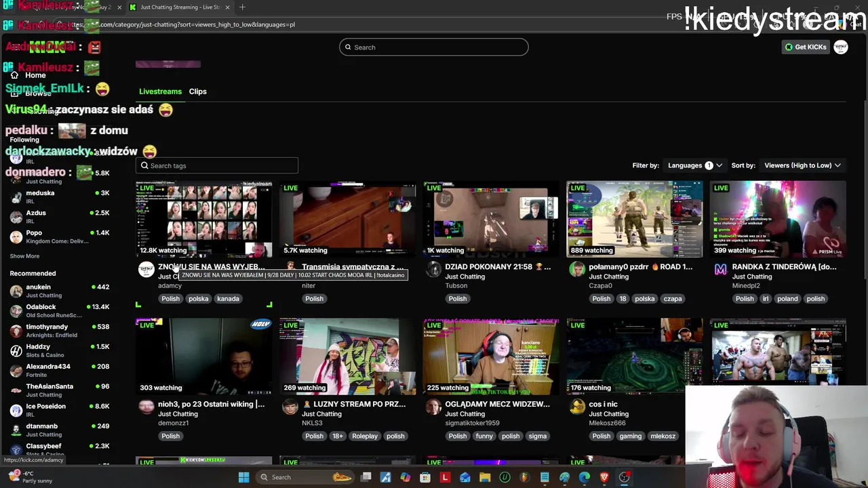Click adamcy channel avatar under first stream
This screenshot has width=868, height=488.
(x=146, y=270)
